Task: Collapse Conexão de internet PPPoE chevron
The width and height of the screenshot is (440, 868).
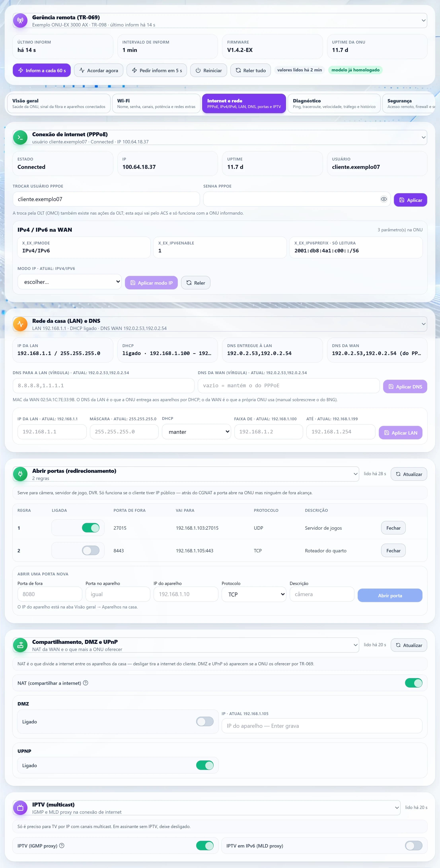Action: pyautogui.click(x=423, y=137)
